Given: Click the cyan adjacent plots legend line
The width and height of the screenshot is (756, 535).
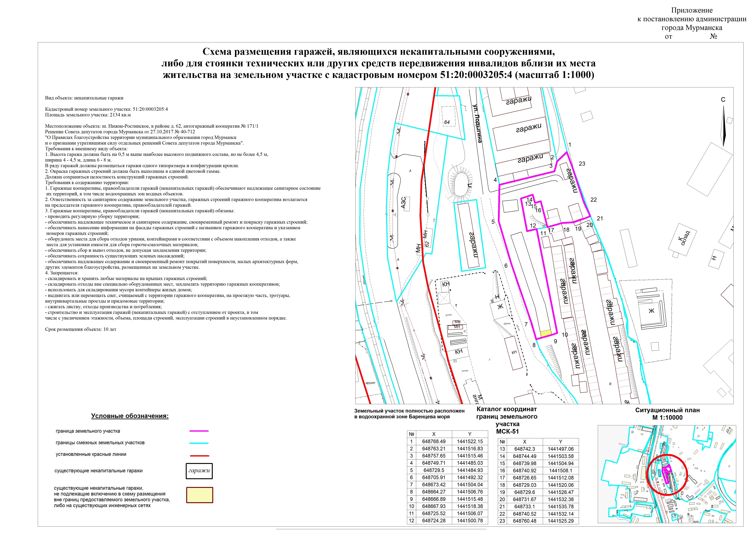Looking at the screenshot, I should (199, 443).
